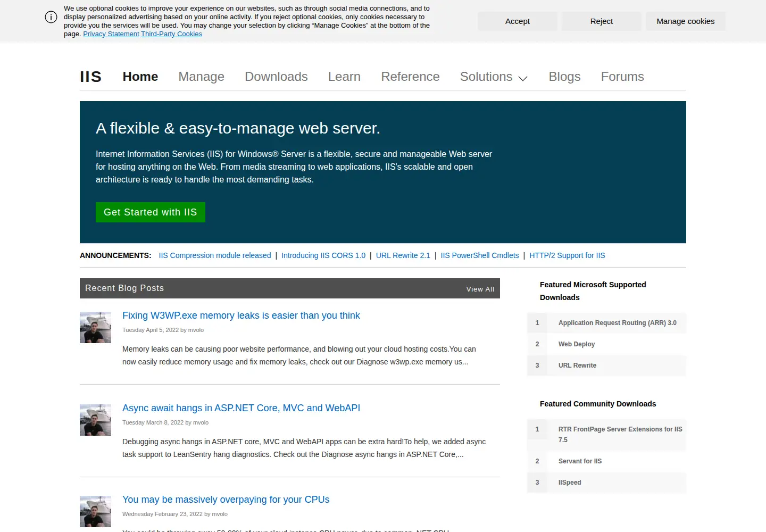This screenshot has width=766, height=532.
Task: Open URL Rewrite featured download
Action: tap(577, 365)
